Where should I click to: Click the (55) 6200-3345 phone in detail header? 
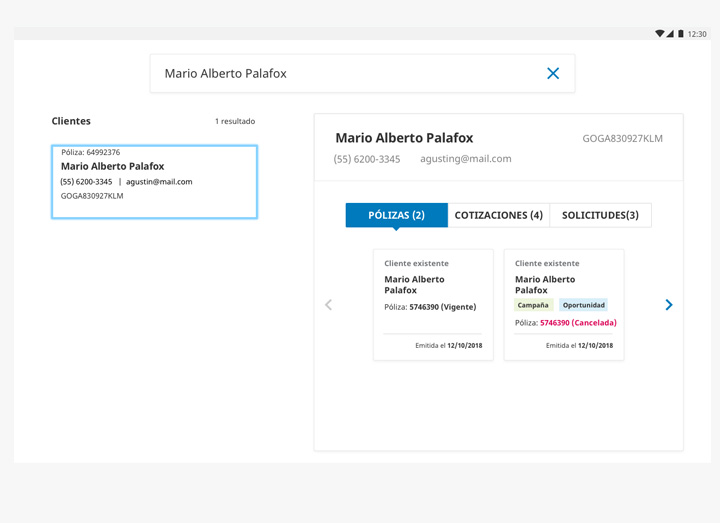coord(367,159)
